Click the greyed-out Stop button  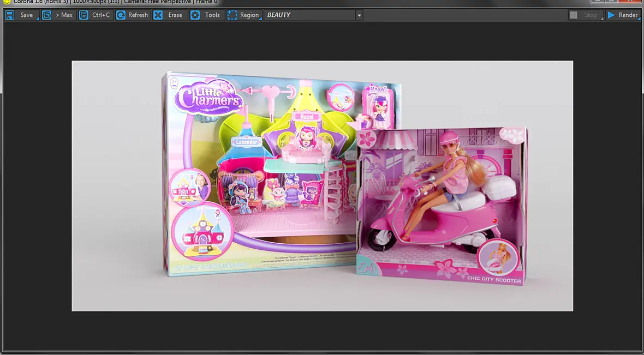pos(586,15)
